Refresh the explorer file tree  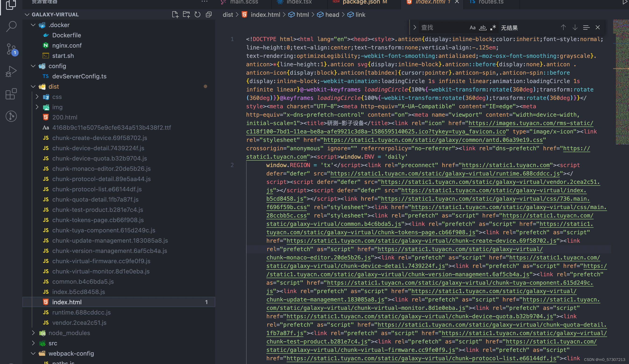(198, 14)
